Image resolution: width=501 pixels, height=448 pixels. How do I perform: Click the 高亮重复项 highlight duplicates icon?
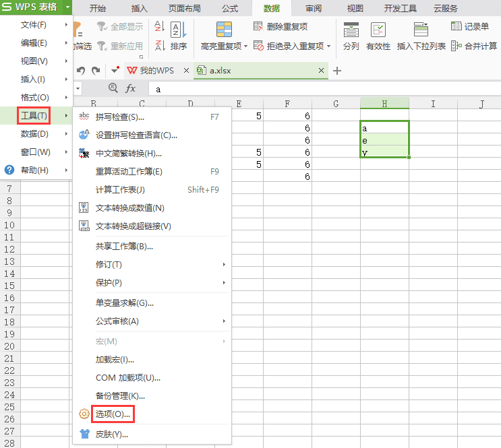[224, 30]
